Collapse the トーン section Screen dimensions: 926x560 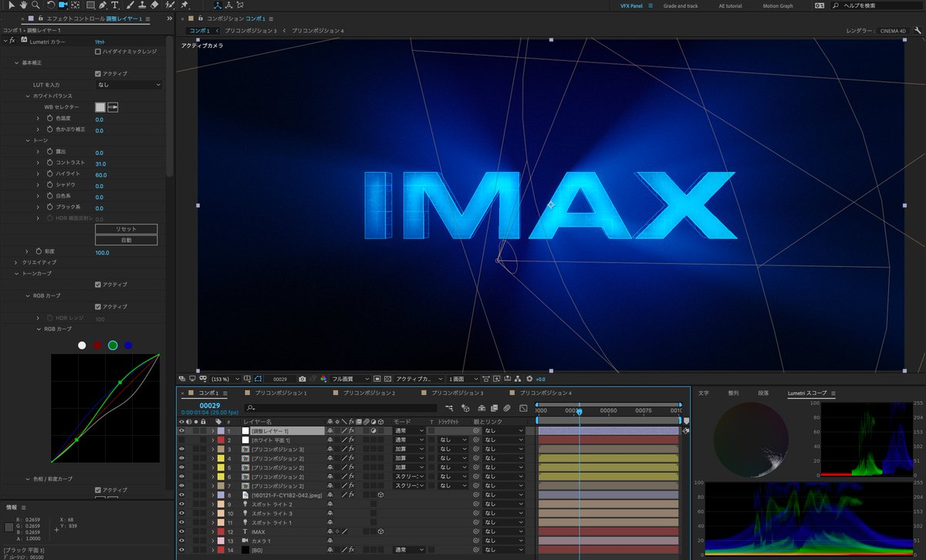click(x=28, y=140)
